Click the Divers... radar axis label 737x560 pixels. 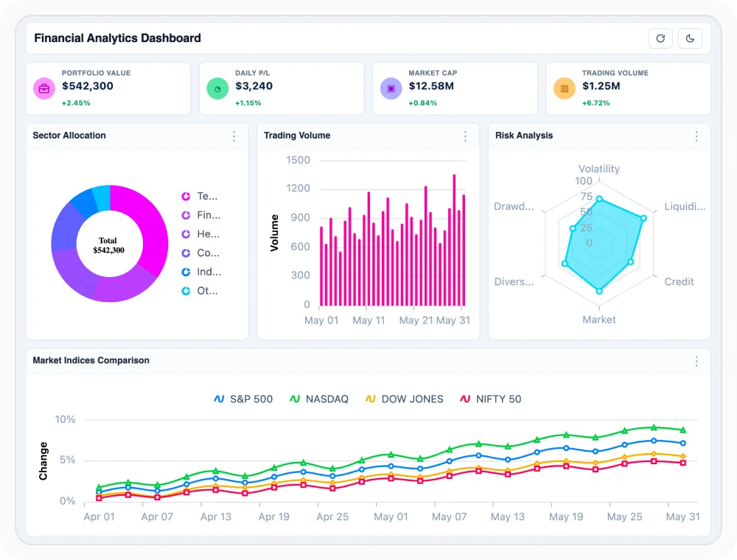click(x=514, y=281)
